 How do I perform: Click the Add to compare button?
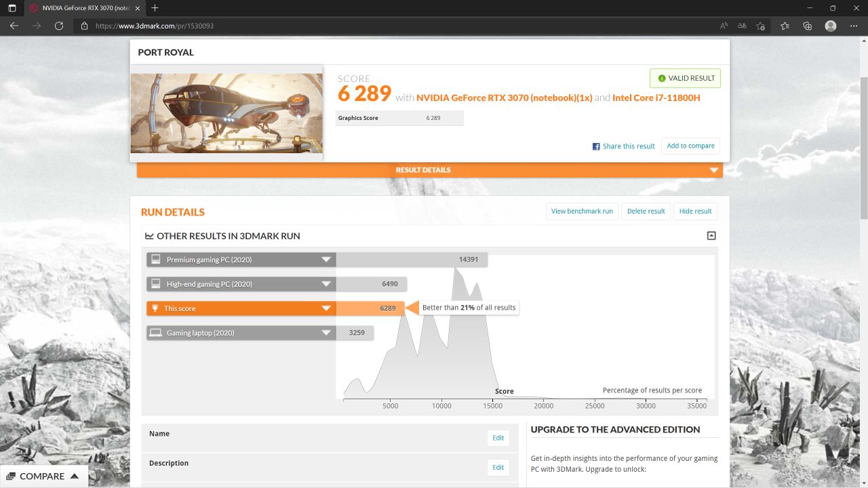click(x=690, y=146)
